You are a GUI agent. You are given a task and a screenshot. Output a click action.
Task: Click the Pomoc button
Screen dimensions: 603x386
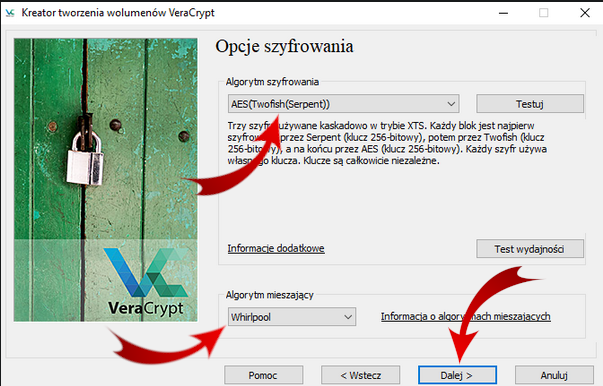coord(263,375)
